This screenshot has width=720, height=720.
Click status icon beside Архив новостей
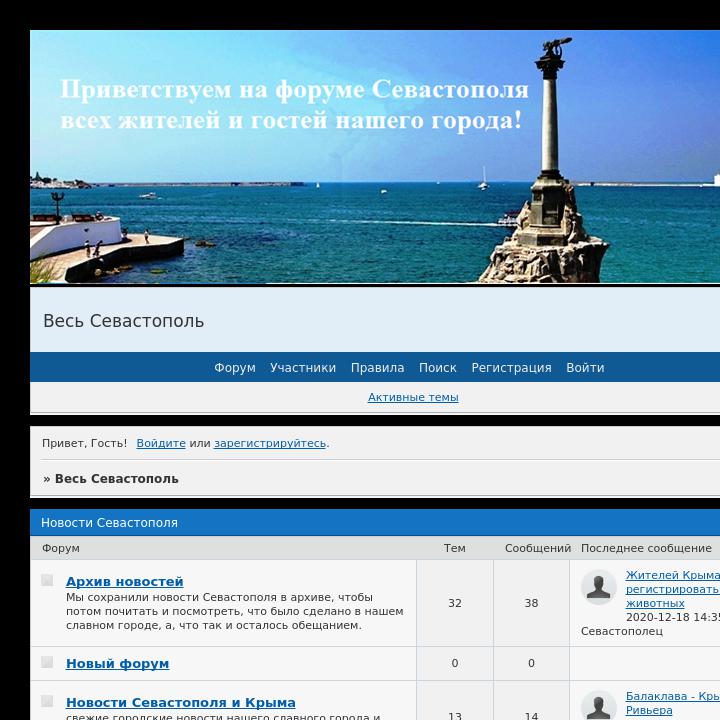point(47,580)
